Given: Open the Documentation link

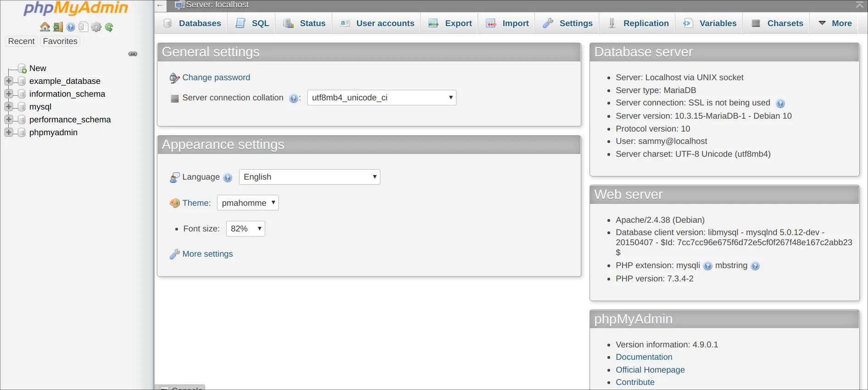Looking at the screenshot, I should [644, 357].
